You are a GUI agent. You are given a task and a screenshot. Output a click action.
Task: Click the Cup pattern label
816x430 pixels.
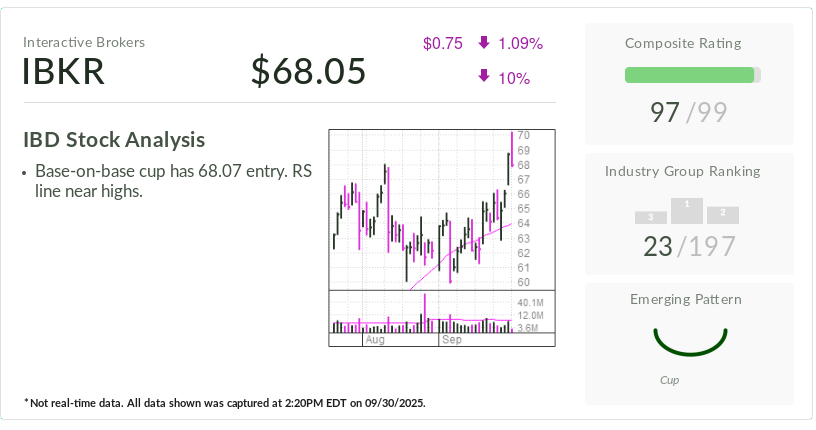[670, 380]
